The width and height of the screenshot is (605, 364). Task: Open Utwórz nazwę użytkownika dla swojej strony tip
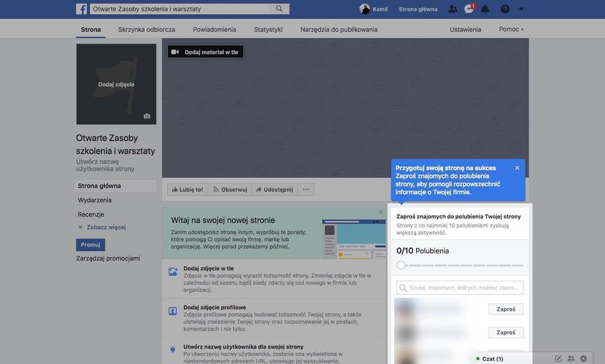243,347
